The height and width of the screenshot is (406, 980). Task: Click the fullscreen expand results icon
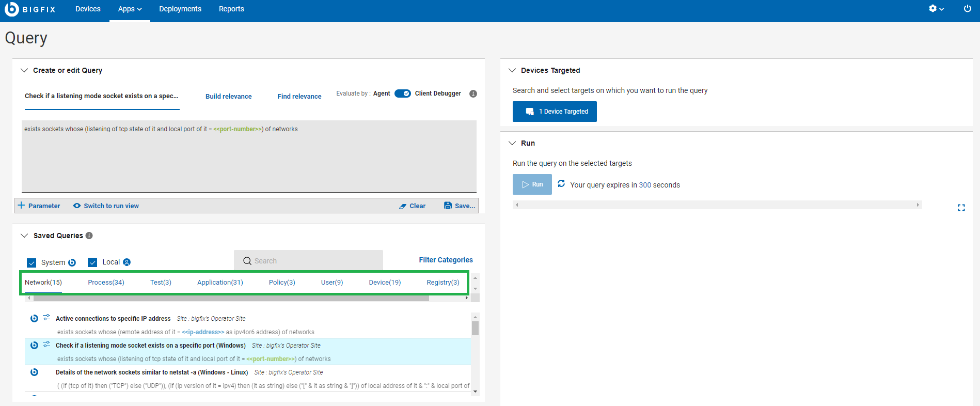[x=961, y=208]
